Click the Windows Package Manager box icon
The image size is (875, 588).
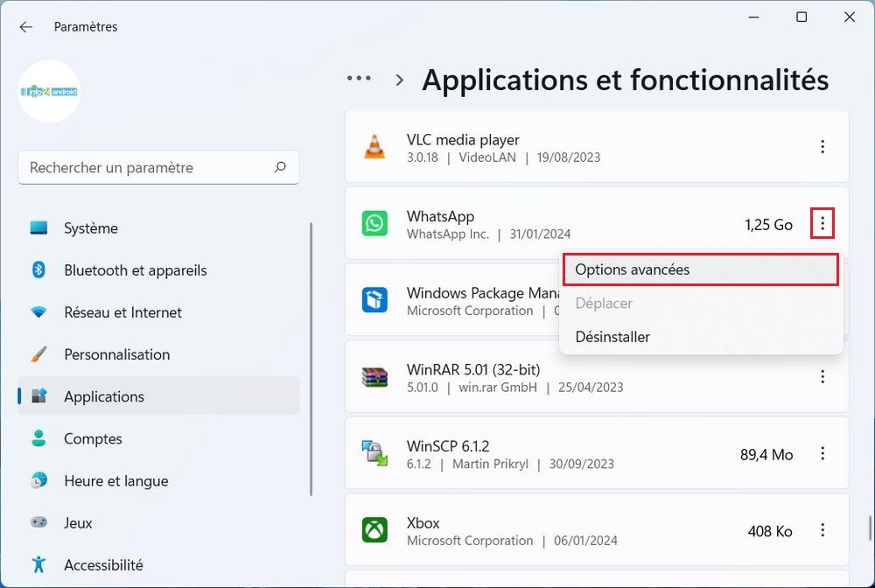[x=374, y=301]
